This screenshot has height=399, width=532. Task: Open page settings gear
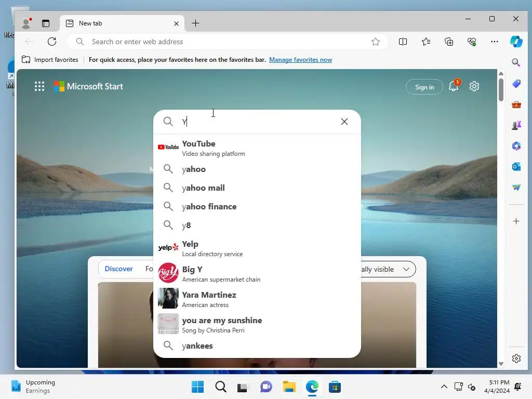[474, 86]
